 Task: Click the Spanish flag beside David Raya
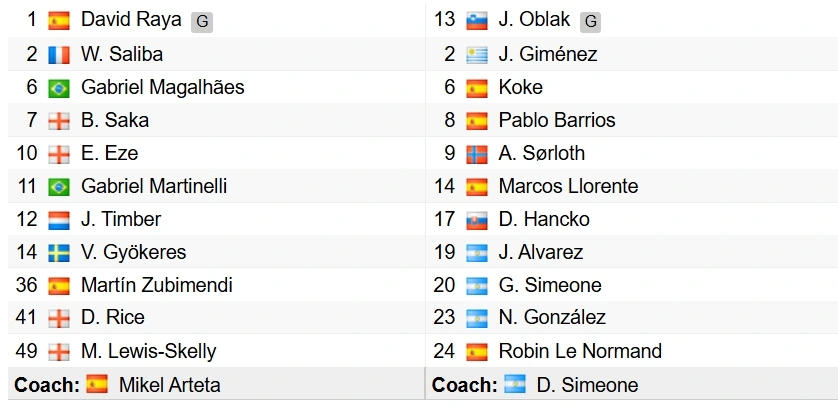click(x=59, y=21)
